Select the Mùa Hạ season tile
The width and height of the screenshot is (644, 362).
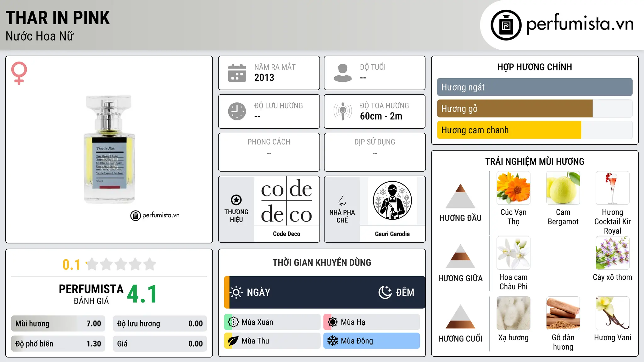(371, 322)
